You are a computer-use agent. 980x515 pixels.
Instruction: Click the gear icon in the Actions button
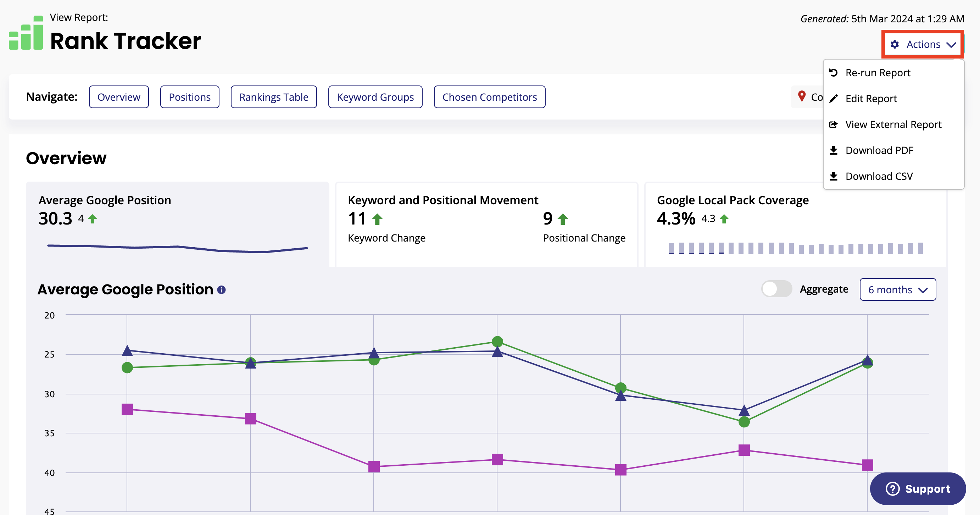895,45
